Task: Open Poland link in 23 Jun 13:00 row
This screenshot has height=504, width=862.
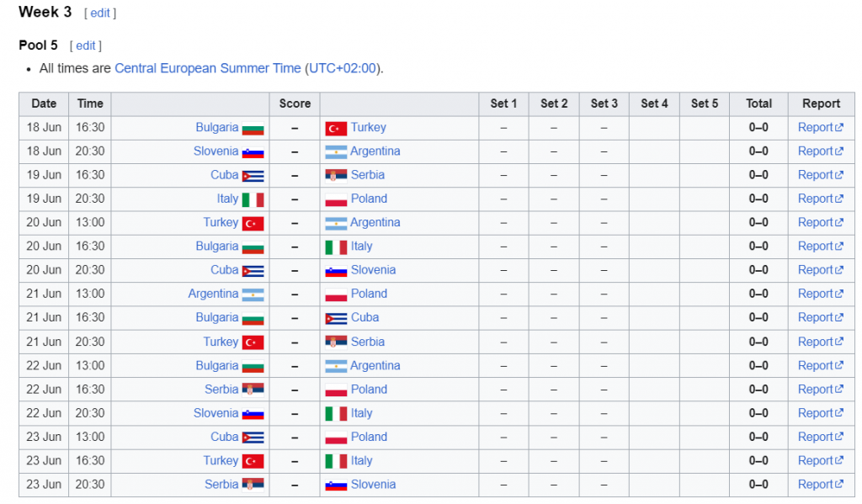Action: 369,437
